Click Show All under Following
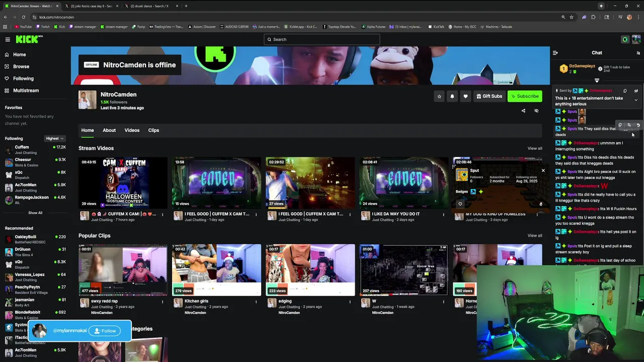The width and height of the screenshot is (644, 362). [35, 213]
